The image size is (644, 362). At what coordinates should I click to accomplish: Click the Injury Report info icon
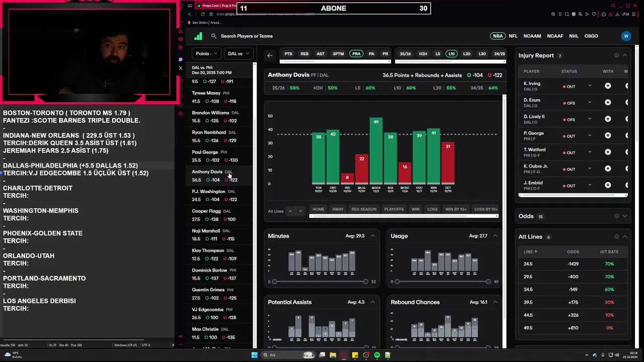(616, 55)
